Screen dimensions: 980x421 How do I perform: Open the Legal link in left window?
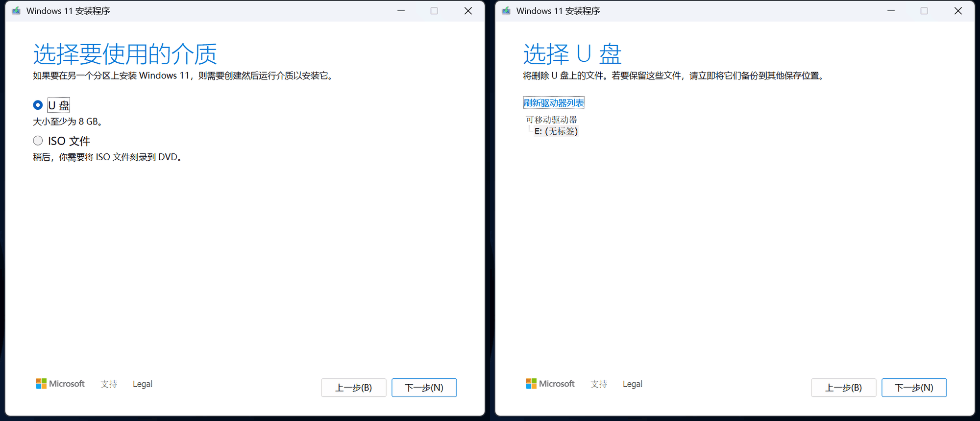click(142, 384)
